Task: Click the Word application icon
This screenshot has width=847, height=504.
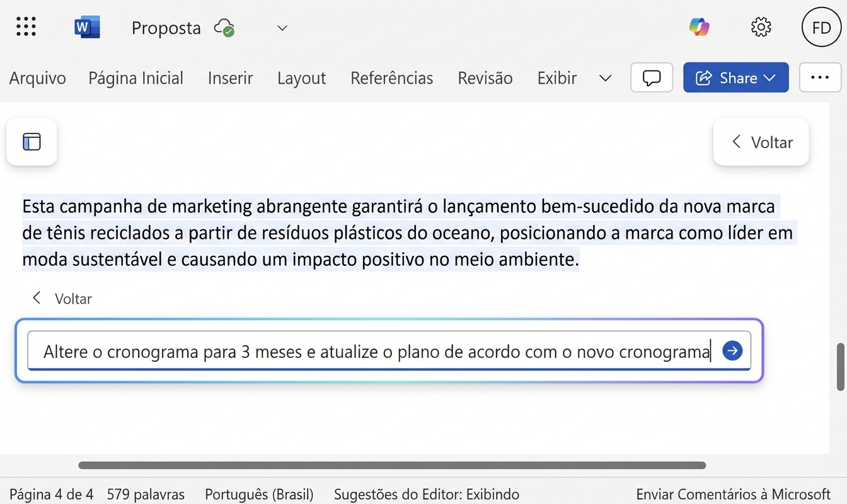Action: pos(87,26)
